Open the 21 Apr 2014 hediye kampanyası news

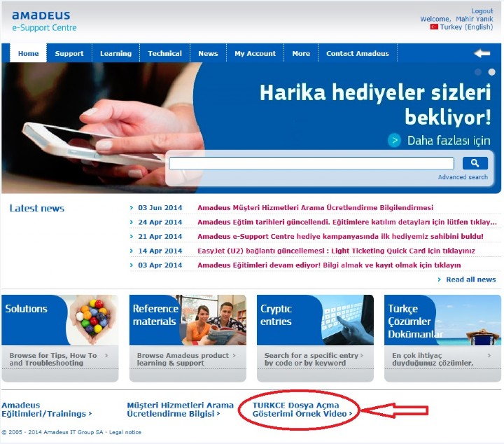click(340, 236)
